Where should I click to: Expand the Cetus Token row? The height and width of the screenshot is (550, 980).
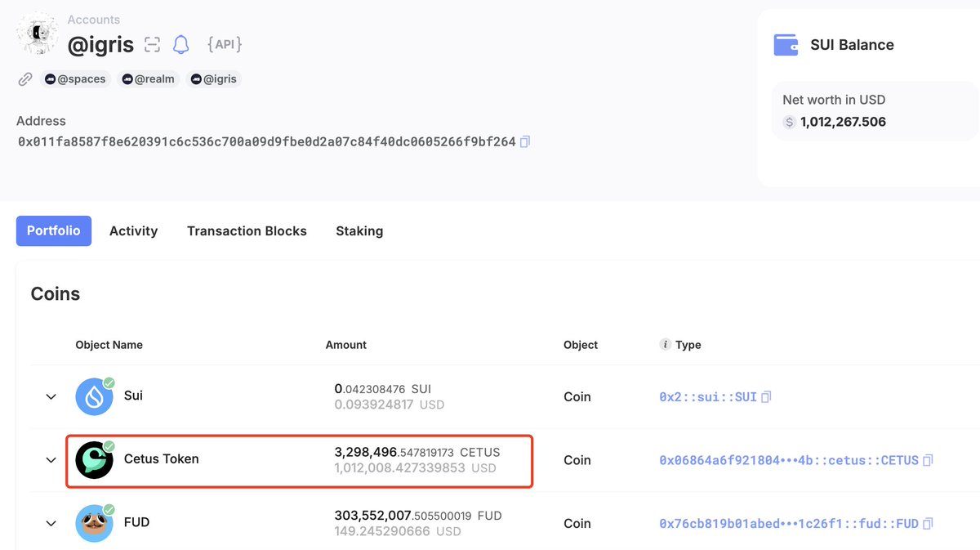(x=51, y=460)
